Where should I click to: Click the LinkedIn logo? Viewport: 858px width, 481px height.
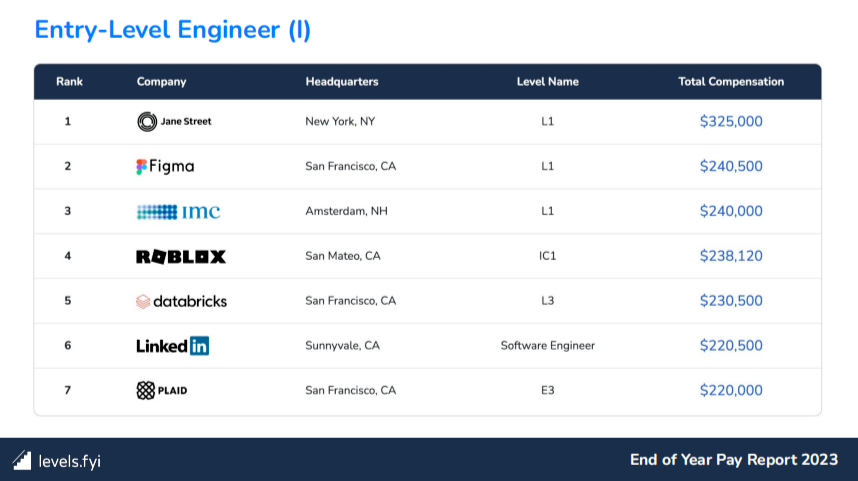click(172, 346)
